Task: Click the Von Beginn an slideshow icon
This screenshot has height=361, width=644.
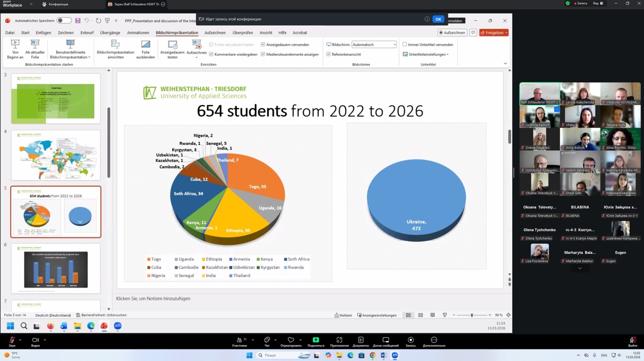Action: coord(15,45)
